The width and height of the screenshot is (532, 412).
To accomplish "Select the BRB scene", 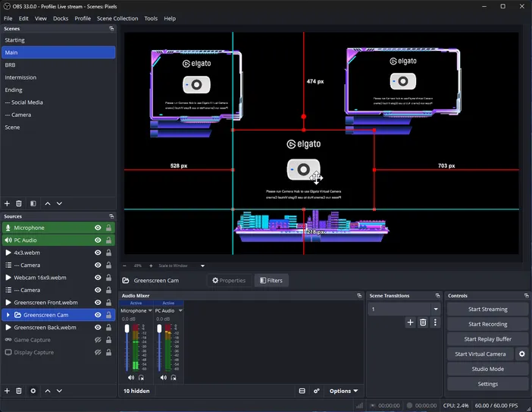I will click(58, 65).
